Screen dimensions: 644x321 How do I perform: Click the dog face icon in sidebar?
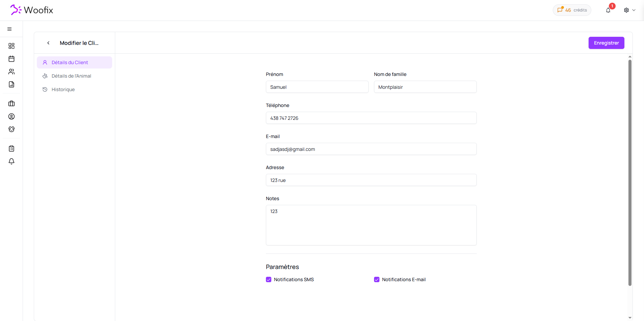11,129
